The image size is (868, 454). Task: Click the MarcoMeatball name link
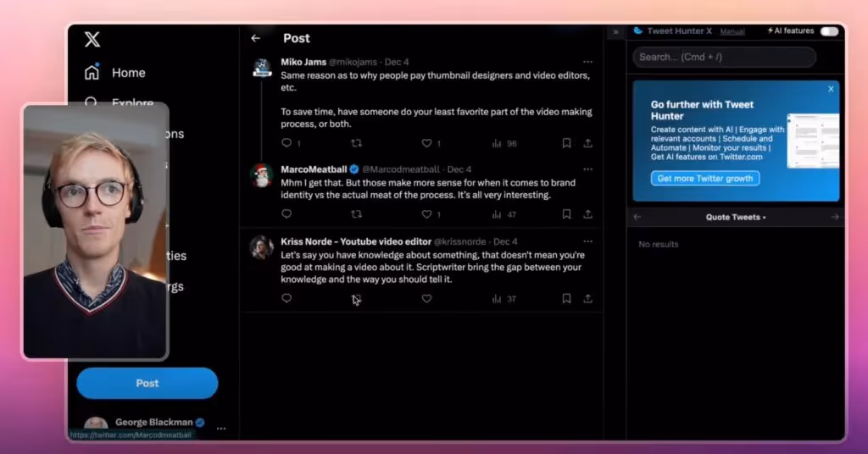click(x=314, y=169)
